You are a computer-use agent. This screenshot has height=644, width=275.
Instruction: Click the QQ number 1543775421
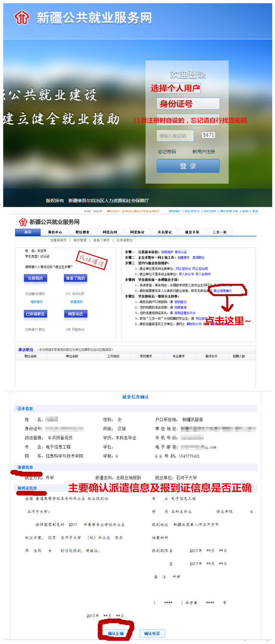pyautogui.click(x=189, y=456)
